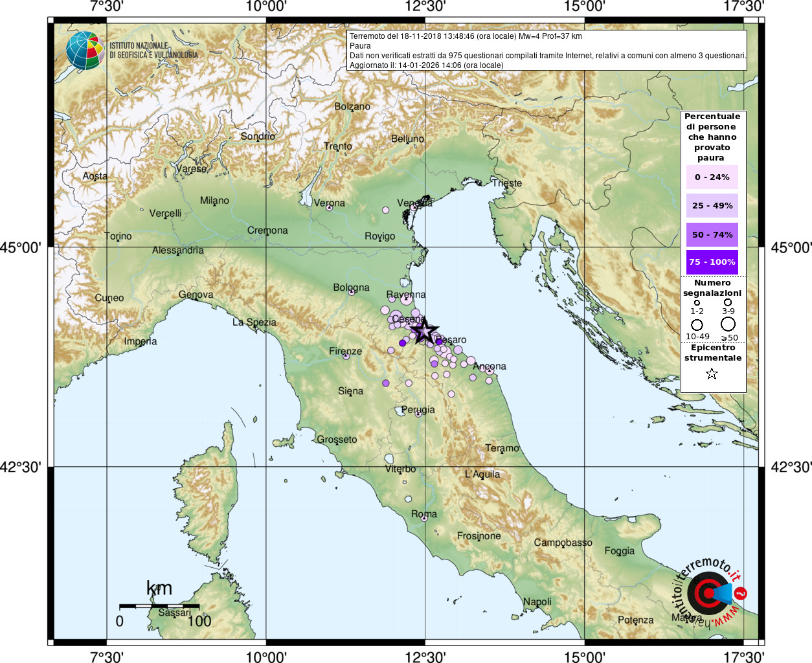Click the epicenter star on the map
812x663 pixels.
point(425,330)
